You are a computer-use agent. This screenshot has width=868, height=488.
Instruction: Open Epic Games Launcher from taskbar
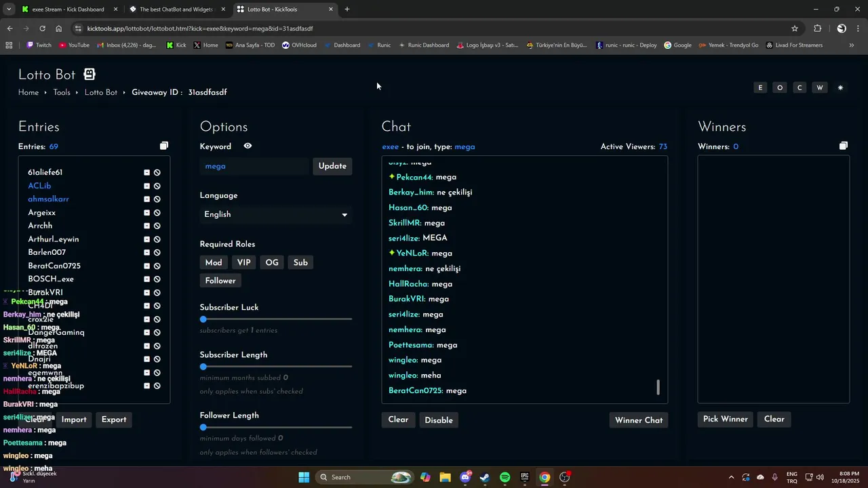(525, 477)
